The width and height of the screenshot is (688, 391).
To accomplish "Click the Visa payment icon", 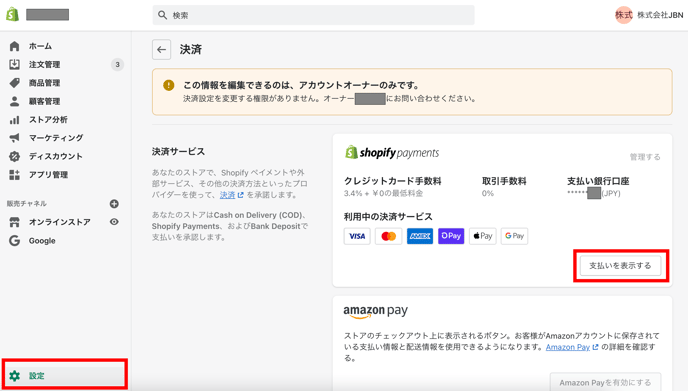I will [x=357, y=236].
